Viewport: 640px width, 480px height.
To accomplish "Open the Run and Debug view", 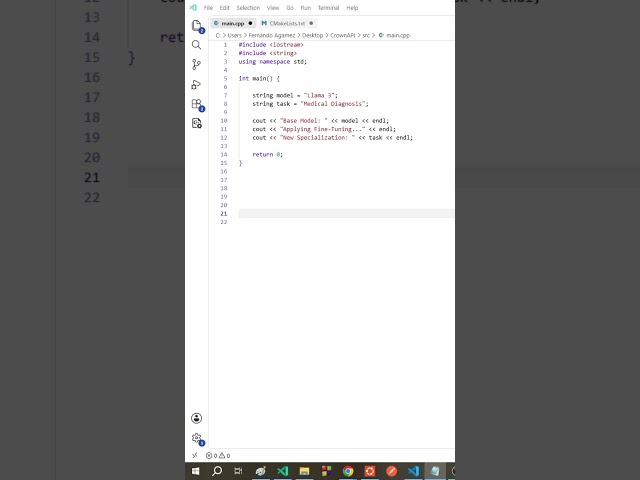I will pos(196,84).
